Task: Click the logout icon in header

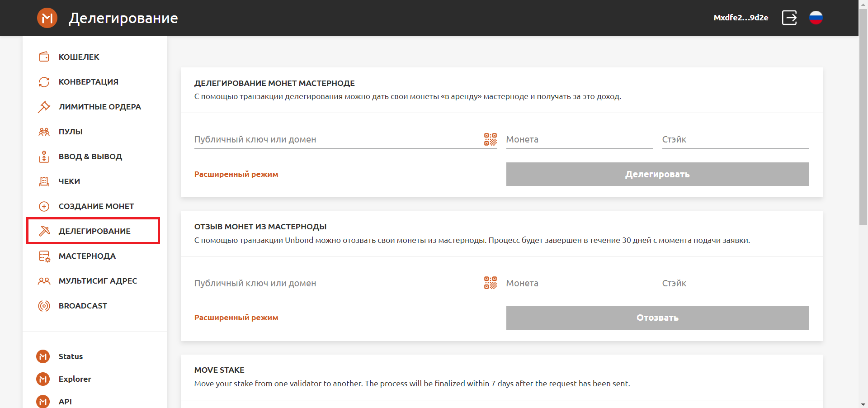Action: [789, 18]
